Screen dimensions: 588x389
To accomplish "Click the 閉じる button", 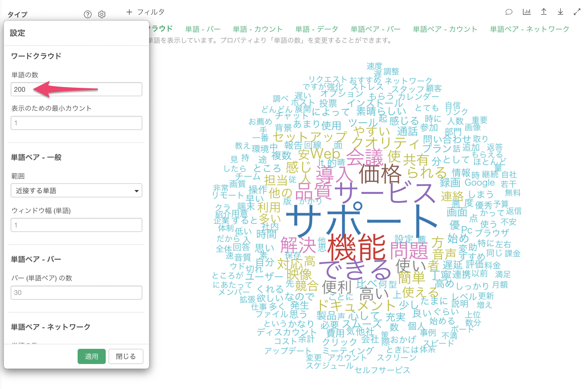I will (x=126, y=356).
